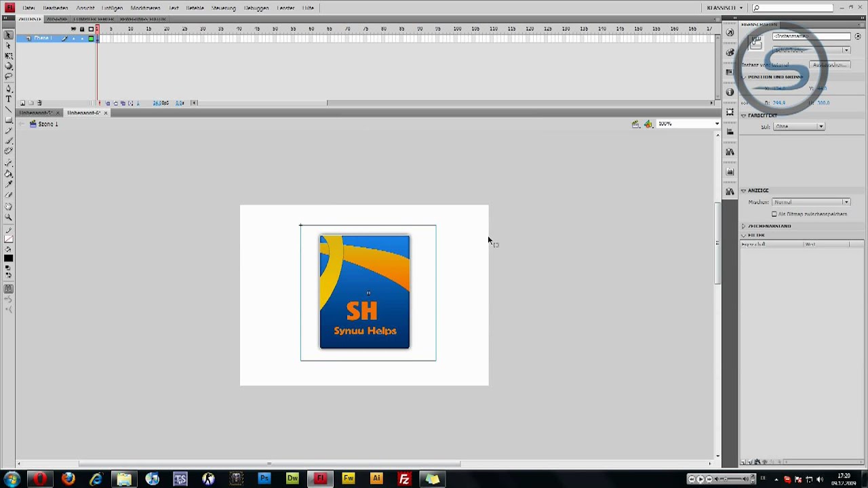Select the Paint Bucket tool
The width and height of the screenshot is (868, 488).
coord(9,174)
